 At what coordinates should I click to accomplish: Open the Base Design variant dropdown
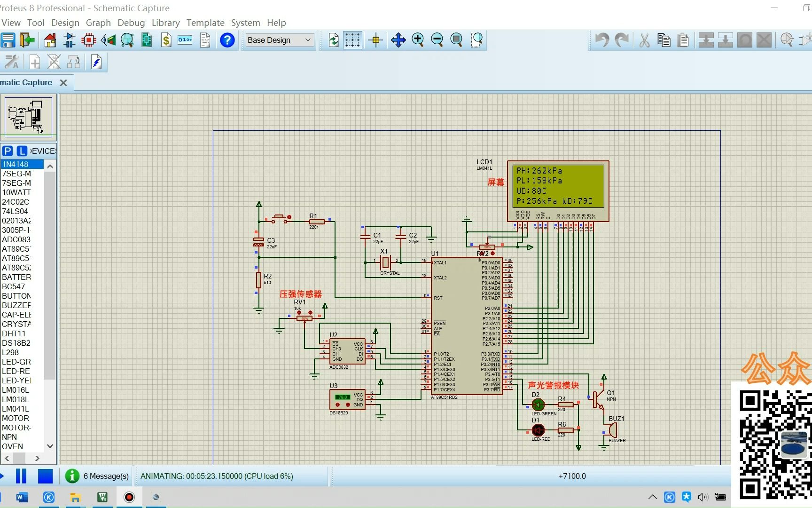tap(280, 40)
